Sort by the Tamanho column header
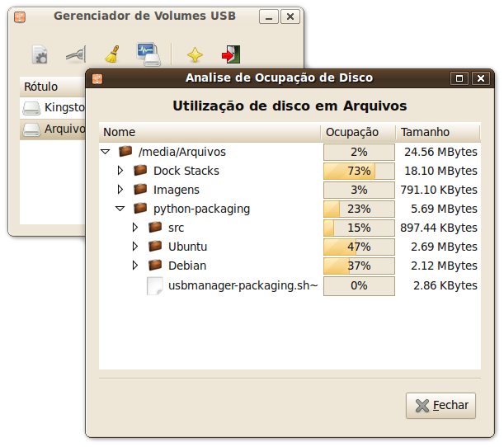Viewport: 504px width, 447px height. point(438,132)
